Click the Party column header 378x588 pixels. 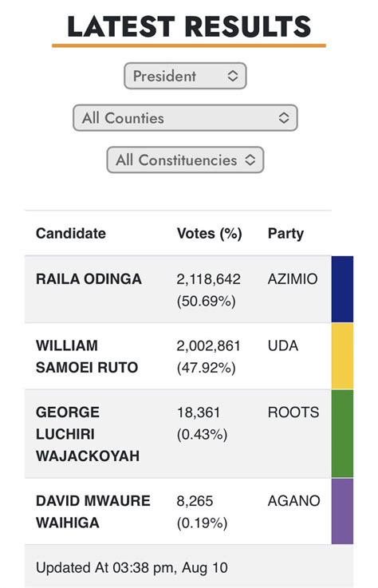point(285,234)
